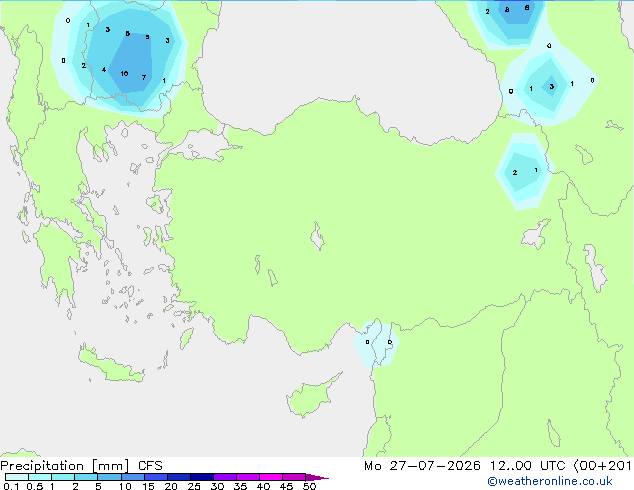This screenshot has width=634, height=490.
Task: Pick the 10–15 mm legend color swatch
Action: (x=133, y=477)
